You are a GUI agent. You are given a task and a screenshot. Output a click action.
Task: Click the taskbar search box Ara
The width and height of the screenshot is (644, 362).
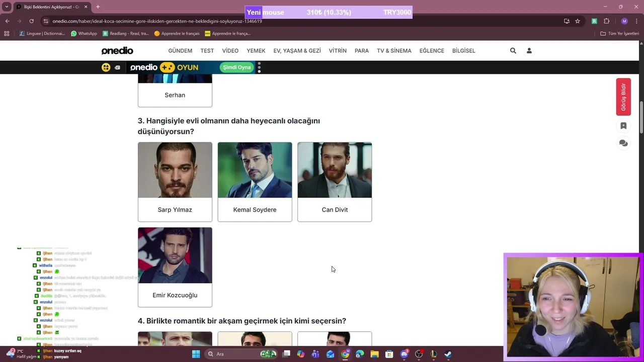click(242, 354)
